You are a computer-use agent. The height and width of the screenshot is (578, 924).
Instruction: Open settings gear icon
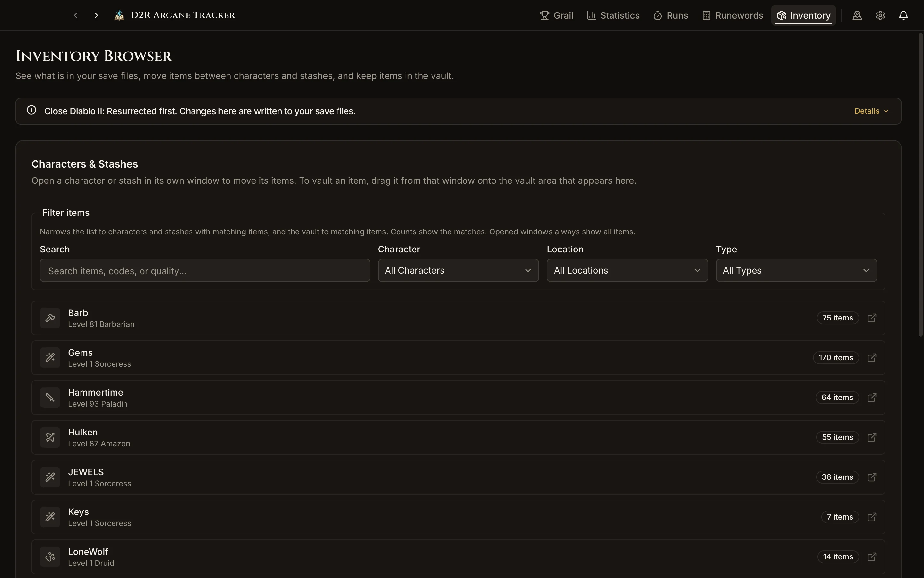[880, 15]
